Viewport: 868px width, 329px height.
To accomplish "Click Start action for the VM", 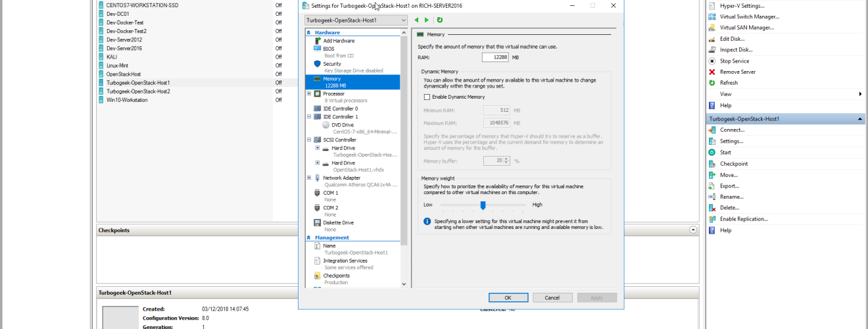I will pos(725,152).
